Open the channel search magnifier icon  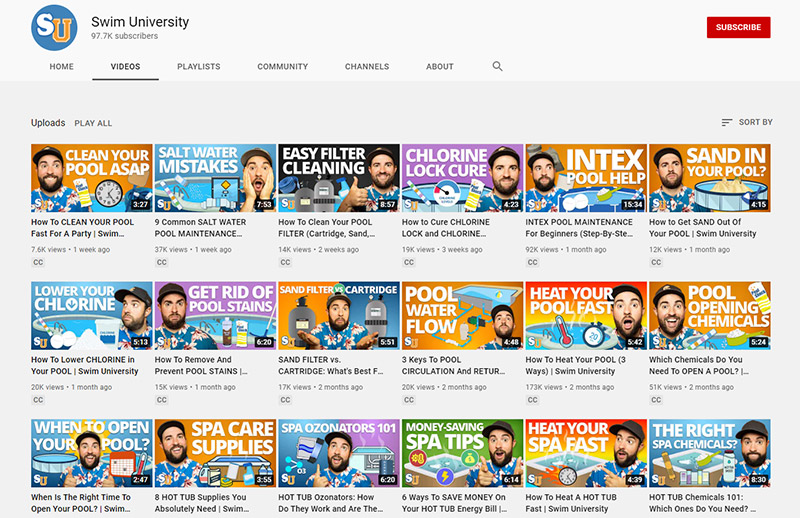[x=497, y=66]
